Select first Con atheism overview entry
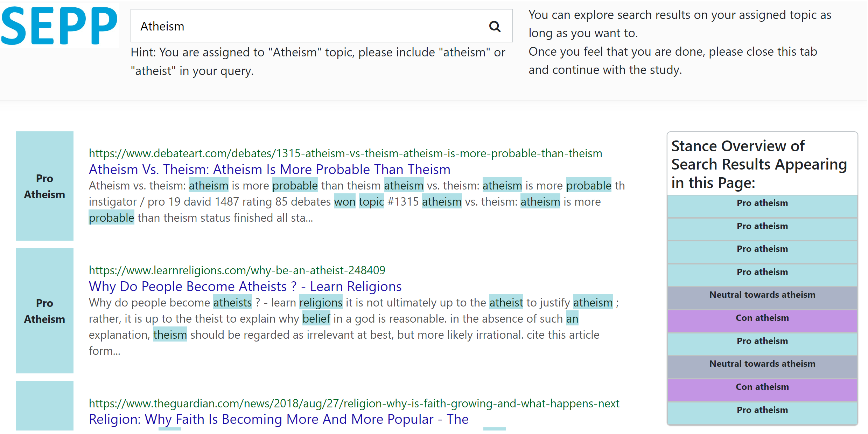Image resolution: width=868 pixels, height=434 pixels. [x=762, y=321]
